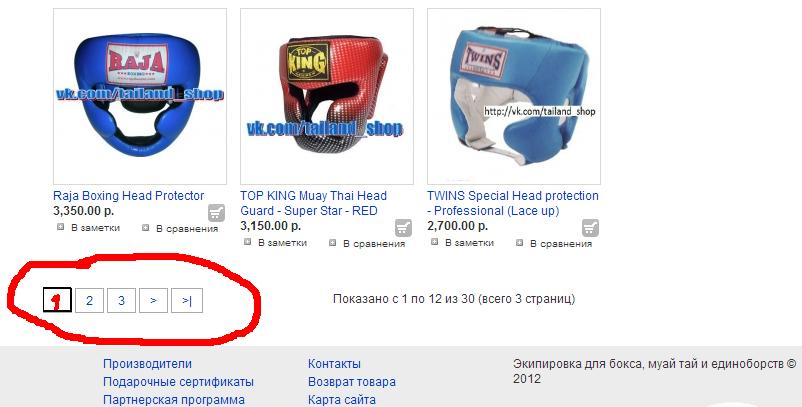802x407 pixels.
Task: Go to next page arrow
Action: pyautogui.click(x=153, y=301)
